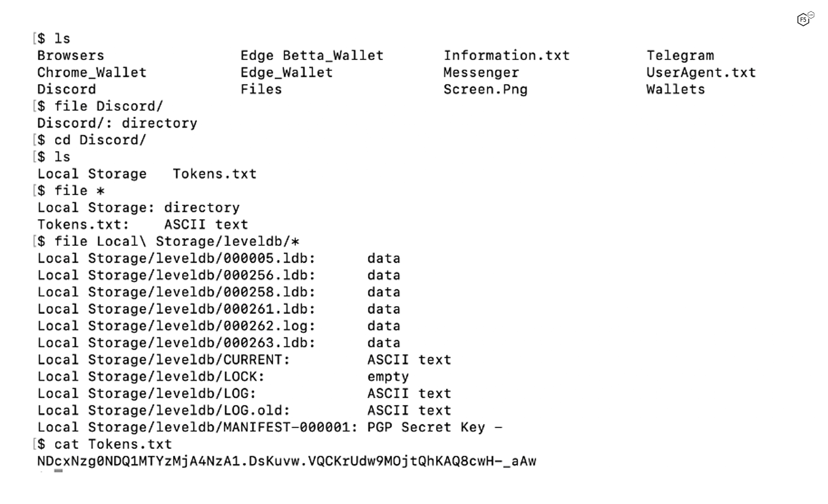This screenshot has width=828, height=504.
Task: Click the "PGP Secret Key" file type text
Action: click(426, 428)
